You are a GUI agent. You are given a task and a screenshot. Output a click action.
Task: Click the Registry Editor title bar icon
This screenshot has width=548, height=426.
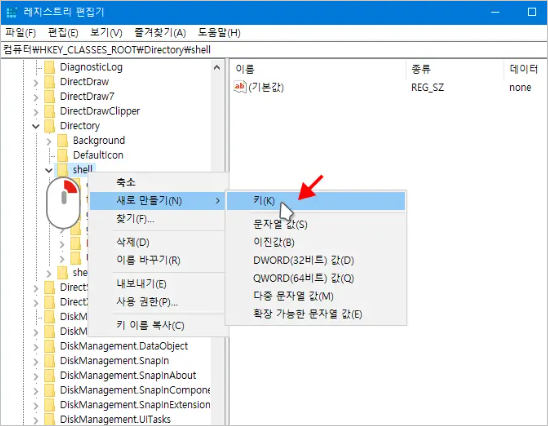pyautogui.click(x=12, y=13)
